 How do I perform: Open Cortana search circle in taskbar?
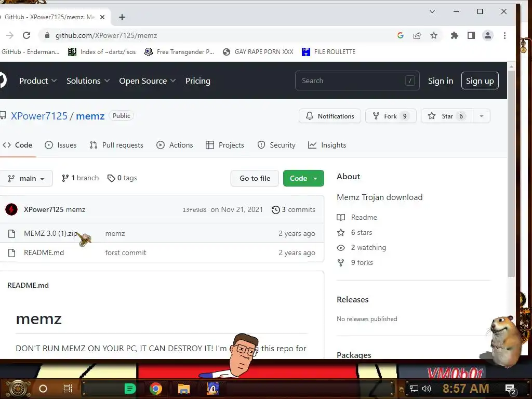[43, 389]
